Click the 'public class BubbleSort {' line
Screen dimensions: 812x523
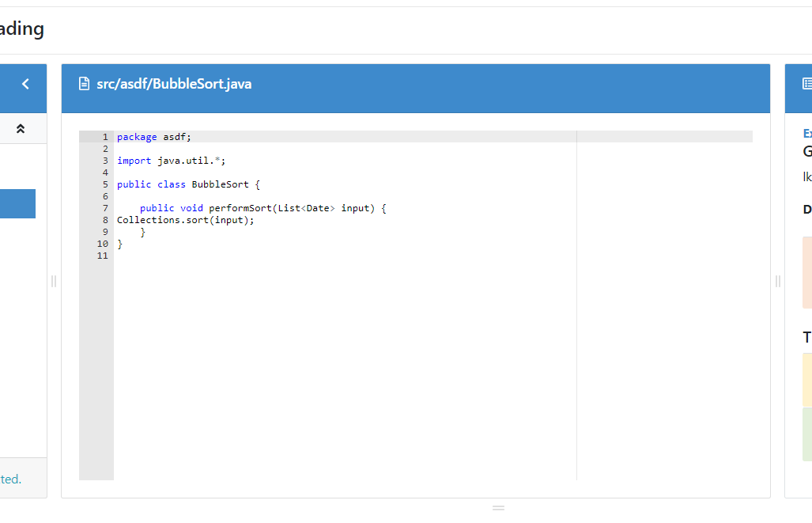188,184
